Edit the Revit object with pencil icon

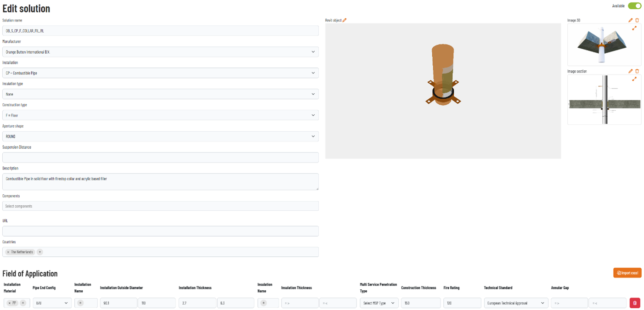345,20
